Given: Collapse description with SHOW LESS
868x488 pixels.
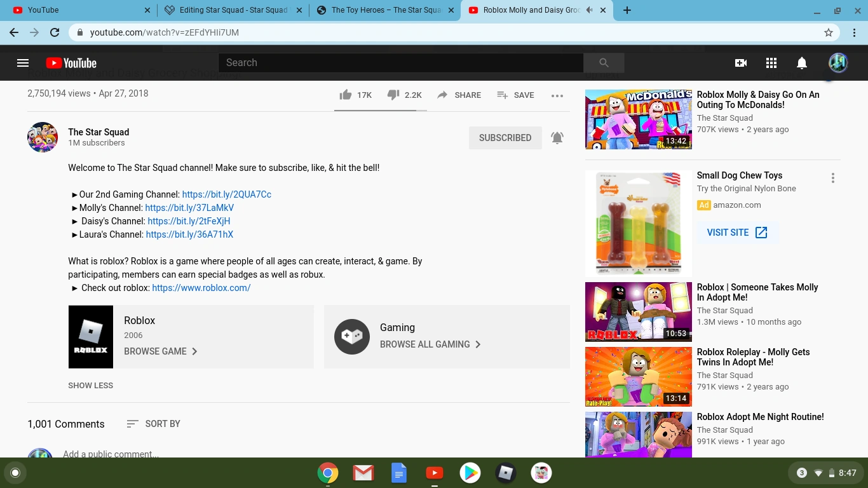Looking at the screenshot, I should tap(91, 386).
